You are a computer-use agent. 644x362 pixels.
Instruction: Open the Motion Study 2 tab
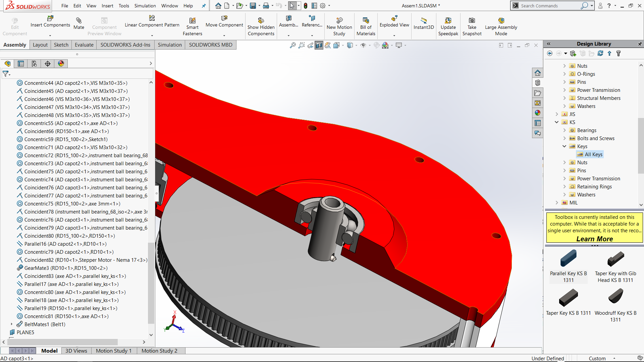click(159, 351)
